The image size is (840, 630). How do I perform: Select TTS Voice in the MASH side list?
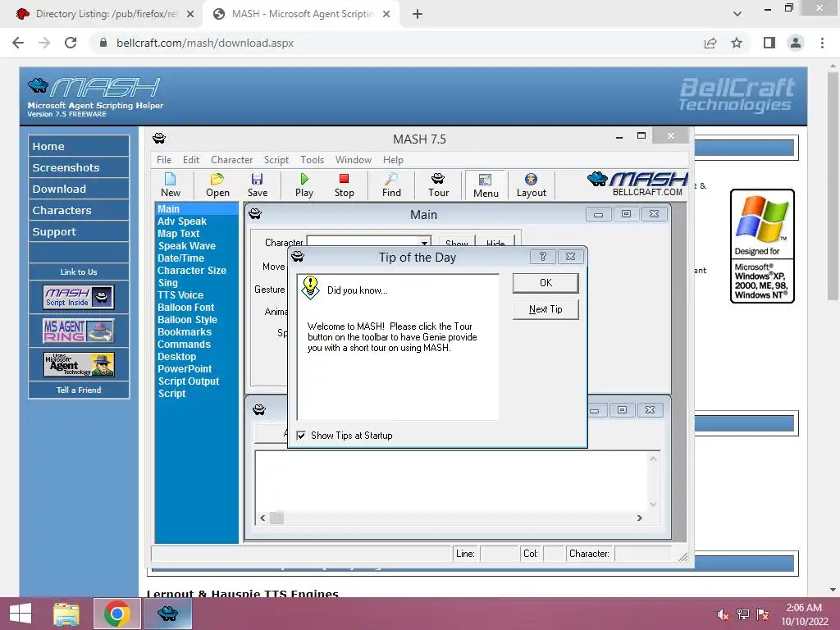(x=180, y=295)
